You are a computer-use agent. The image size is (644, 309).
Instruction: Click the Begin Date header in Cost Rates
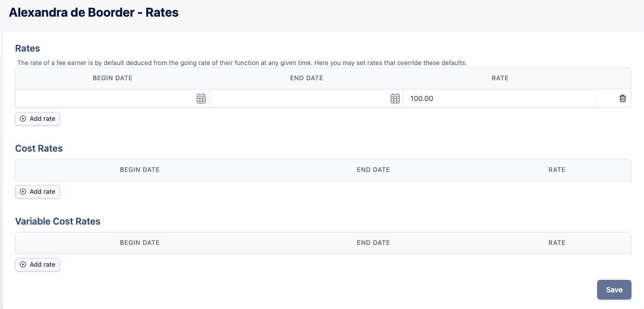click(140, 170)
